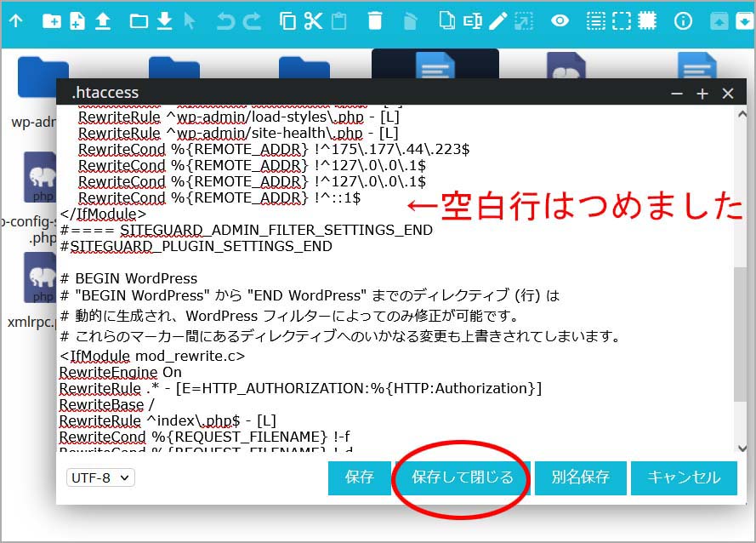This screenshot has height=543, width=756.
Task: Create a new file from the toolbar
Action: (77, 20)
